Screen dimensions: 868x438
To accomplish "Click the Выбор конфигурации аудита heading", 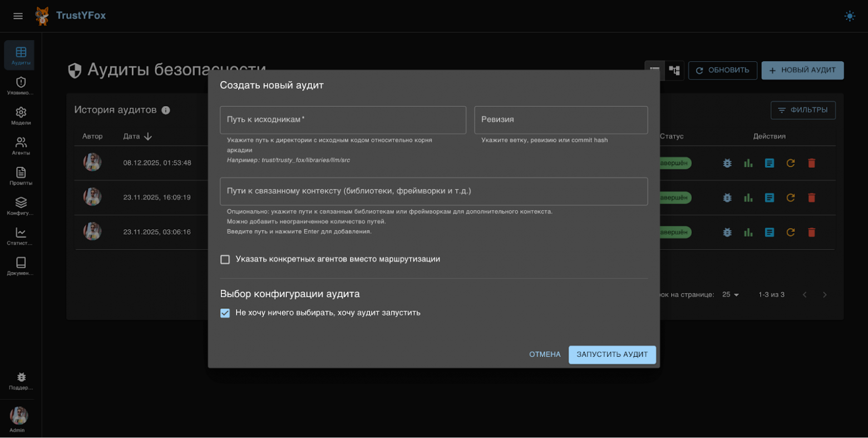I will tap(290, 293).
